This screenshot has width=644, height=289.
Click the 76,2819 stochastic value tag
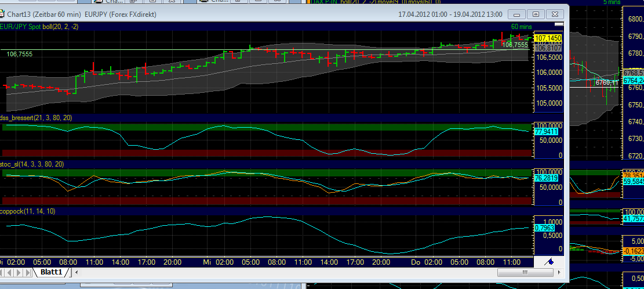pyautogui.click(x=545, y=178)
